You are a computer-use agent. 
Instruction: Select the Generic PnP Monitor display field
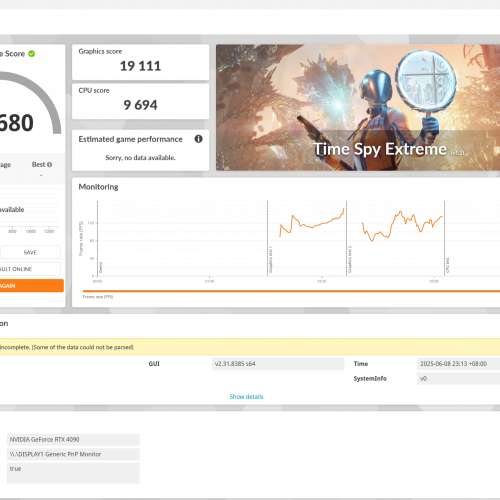pos(73,454)
